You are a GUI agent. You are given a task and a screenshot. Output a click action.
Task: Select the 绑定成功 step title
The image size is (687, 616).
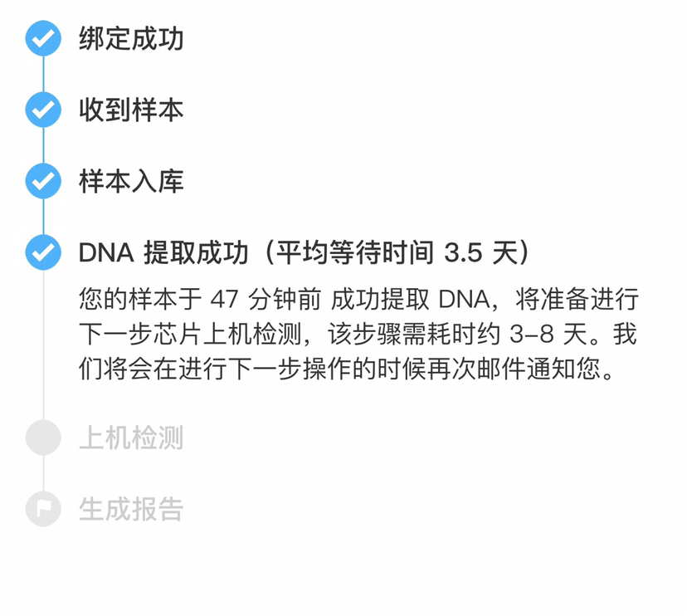[x=131, y=38]
